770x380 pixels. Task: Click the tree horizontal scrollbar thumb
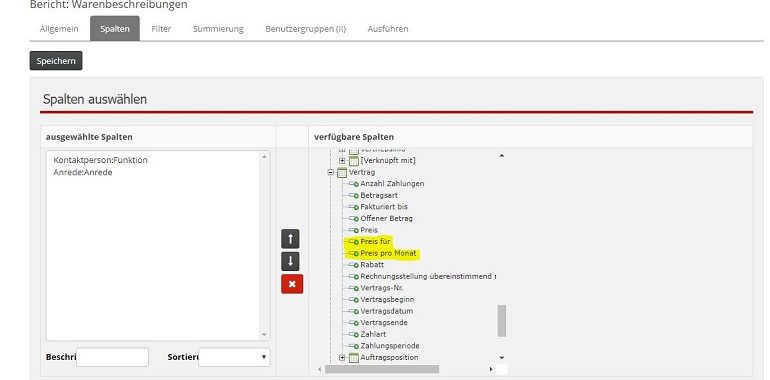pos(382,369)
